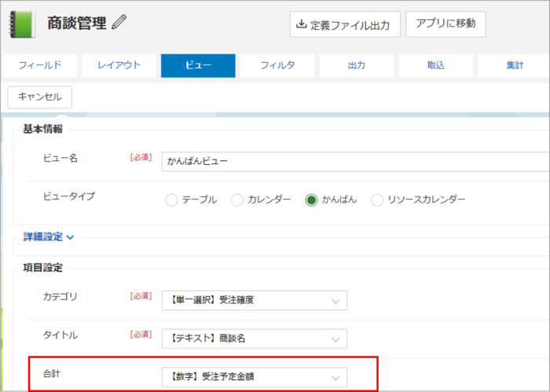
Task: Switch to the 取込 tab
Action: (436, 65)
